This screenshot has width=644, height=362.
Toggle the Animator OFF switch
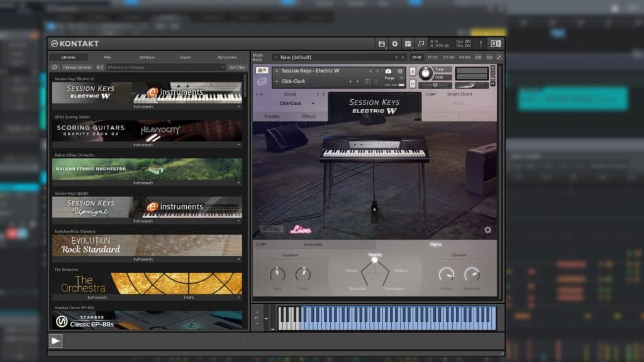click(x=261, y=244)
